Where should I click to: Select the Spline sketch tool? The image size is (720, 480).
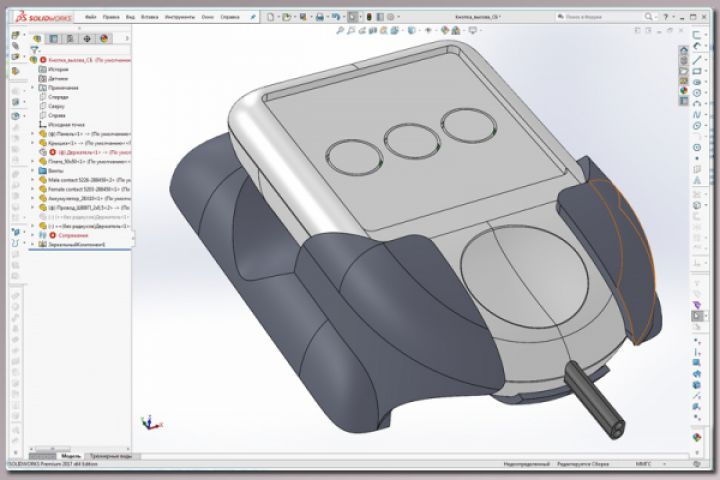tap(697, 114)
